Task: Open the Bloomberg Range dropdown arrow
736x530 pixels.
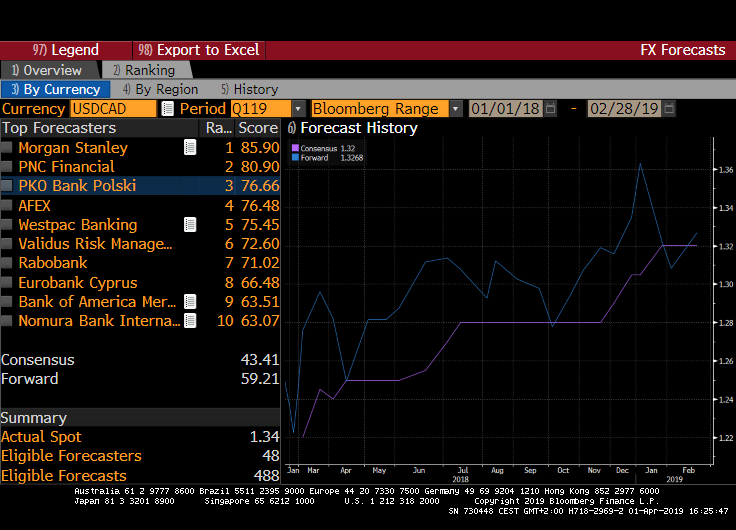Action: [x=456, y=109]
